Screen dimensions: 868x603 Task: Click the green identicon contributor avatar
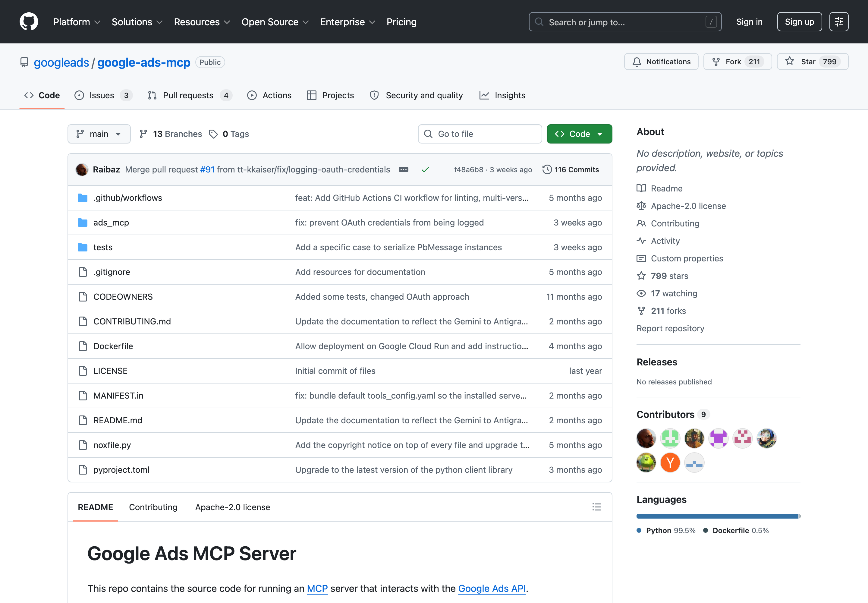coord(670,438)
